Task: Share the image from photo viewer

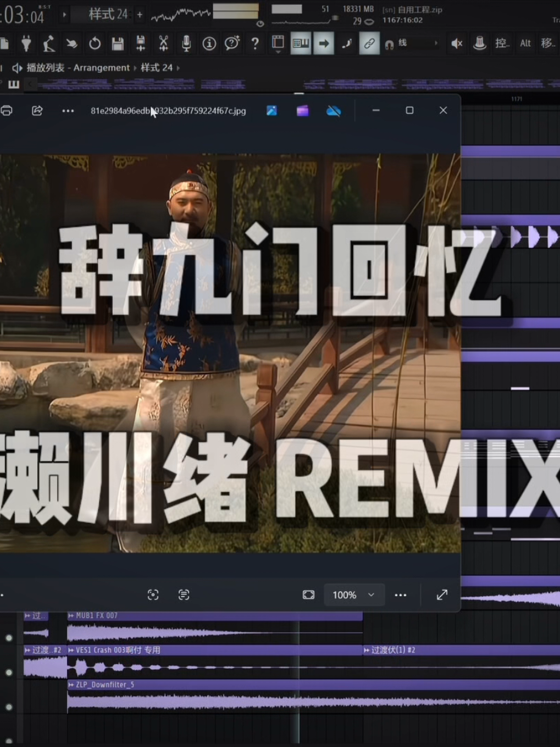Action: pyautogui.click(x=37, y=110)
